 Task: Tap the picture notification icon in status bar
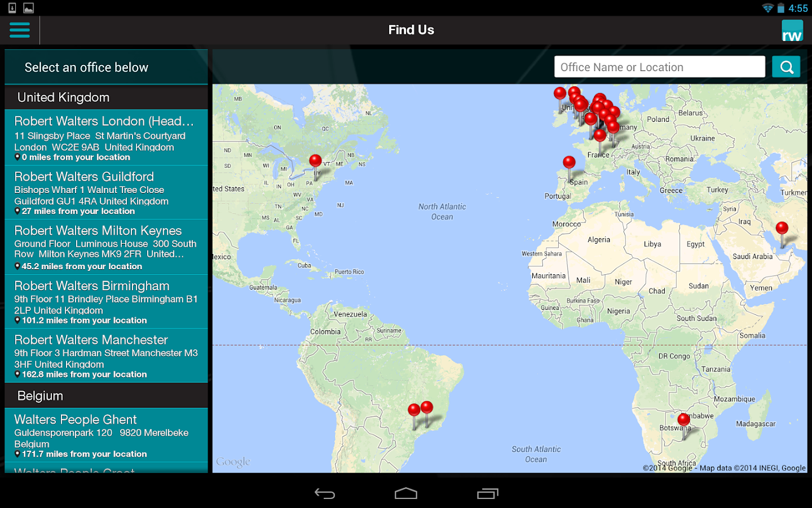[x=29, y=8]
